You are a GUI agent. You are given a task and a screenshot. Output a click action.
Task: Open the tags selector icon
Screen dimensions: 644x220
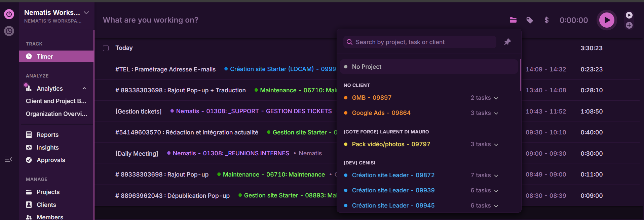tap(530, 20)
